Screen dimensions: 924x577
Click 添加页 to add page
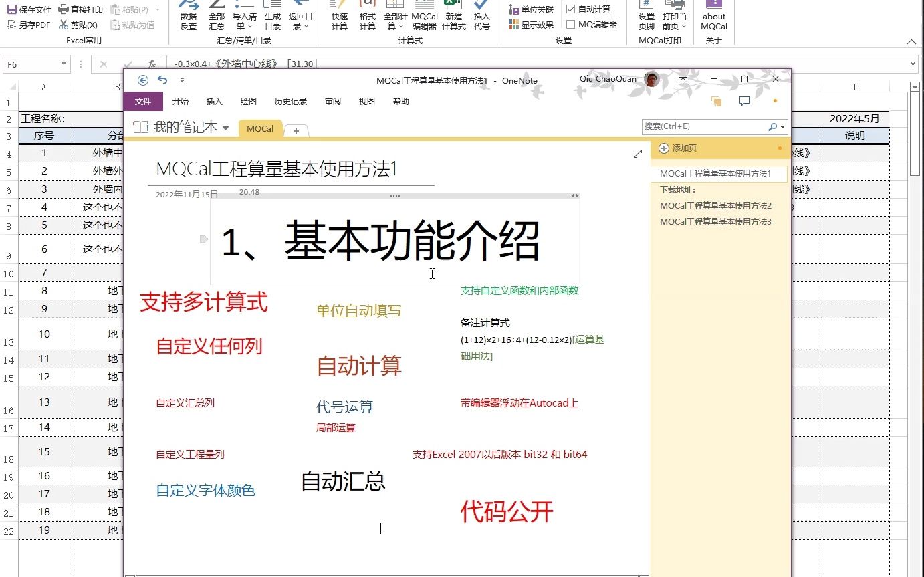click(678, 148)
